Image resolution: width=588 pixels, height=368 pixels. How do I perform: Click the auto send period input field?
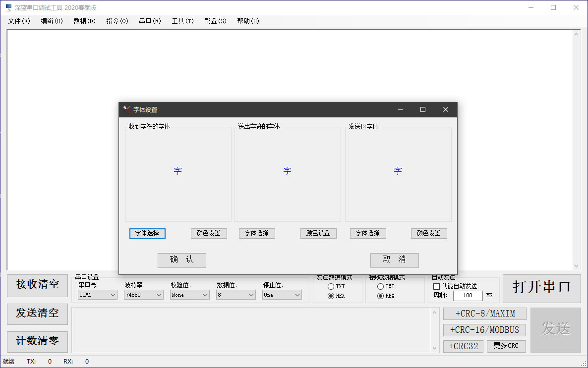(468, 296)
